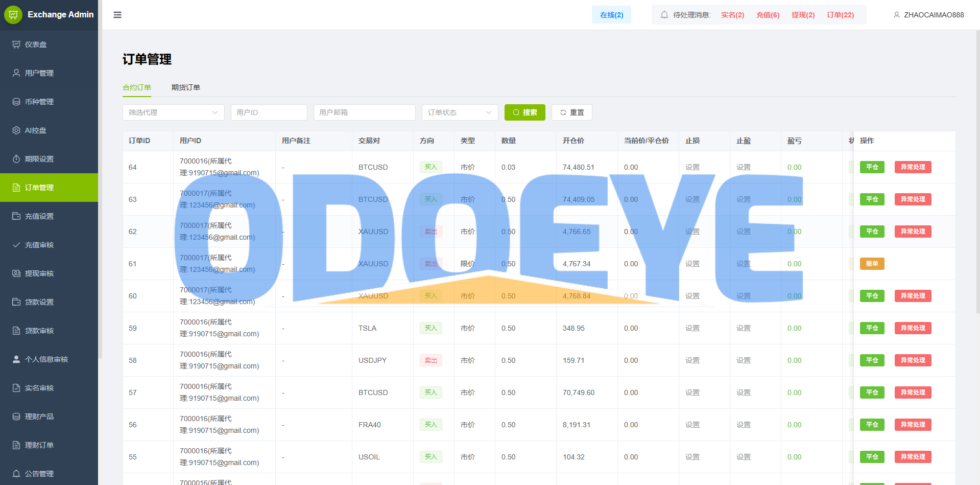Focus the 用户ID input field

coord(269,112)
